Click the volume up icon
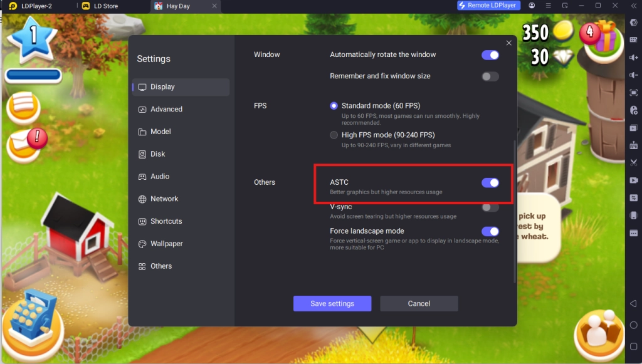This screenshot has height=364, width=642. click(x=634, y=58)
